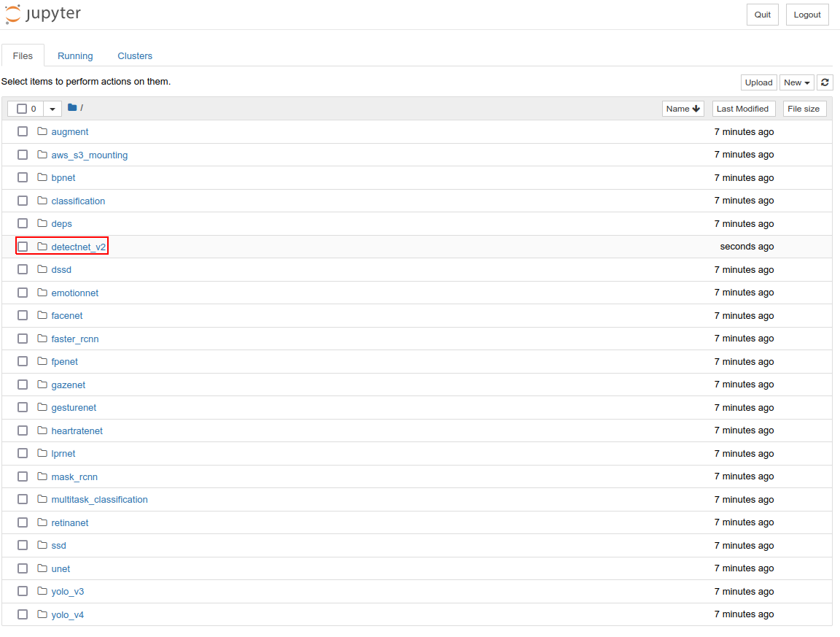Click the folder icon beside gazenet
The height and width of the screenshot is (637, 840).
[42, 385]
